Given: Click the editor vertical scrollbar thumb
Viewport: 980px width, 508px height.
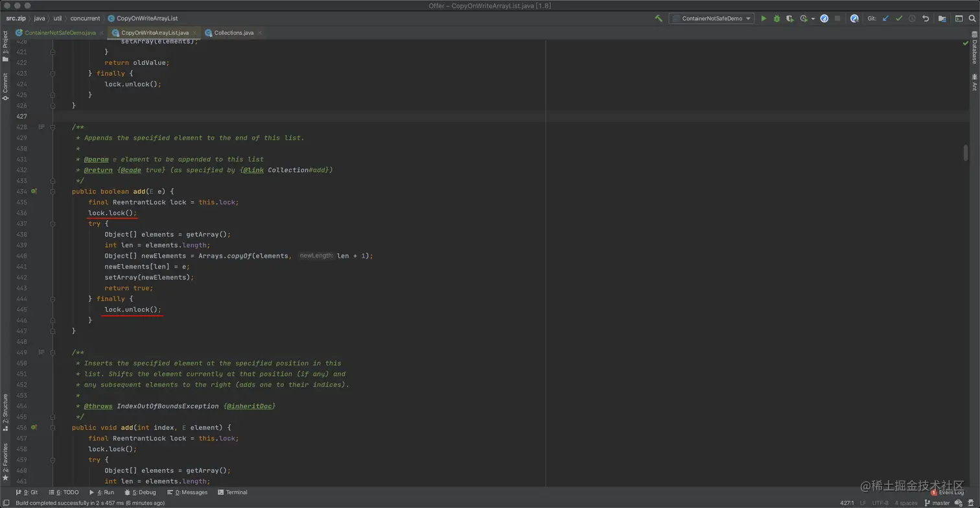Looking at the screenshot, I should (965, 152).
